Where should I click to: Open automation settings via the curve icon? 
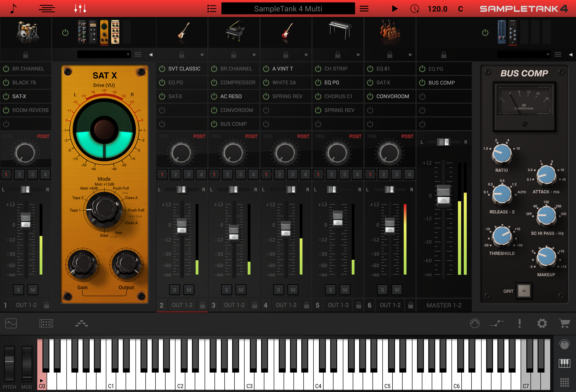pyautogui.click(x=497, y=323)
